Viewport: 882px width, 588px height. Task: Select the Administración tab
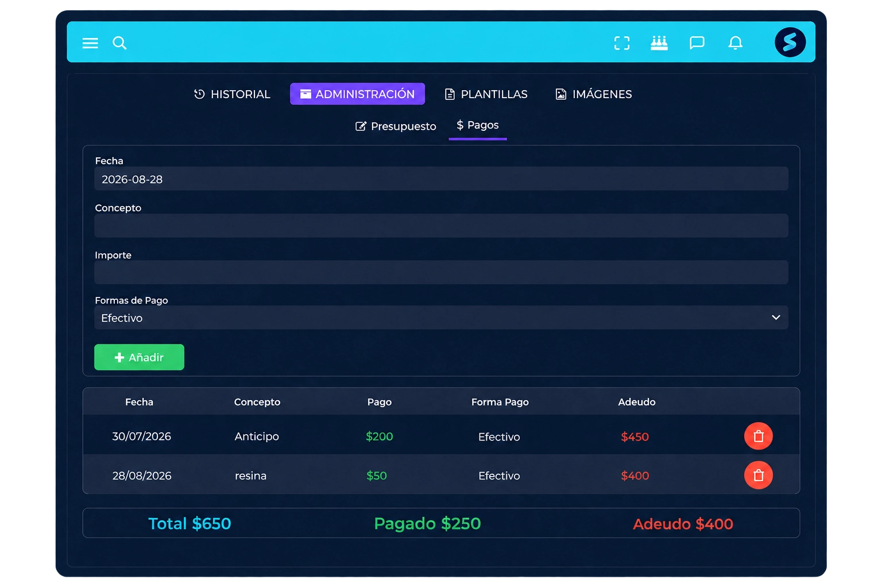coord(357,94)
